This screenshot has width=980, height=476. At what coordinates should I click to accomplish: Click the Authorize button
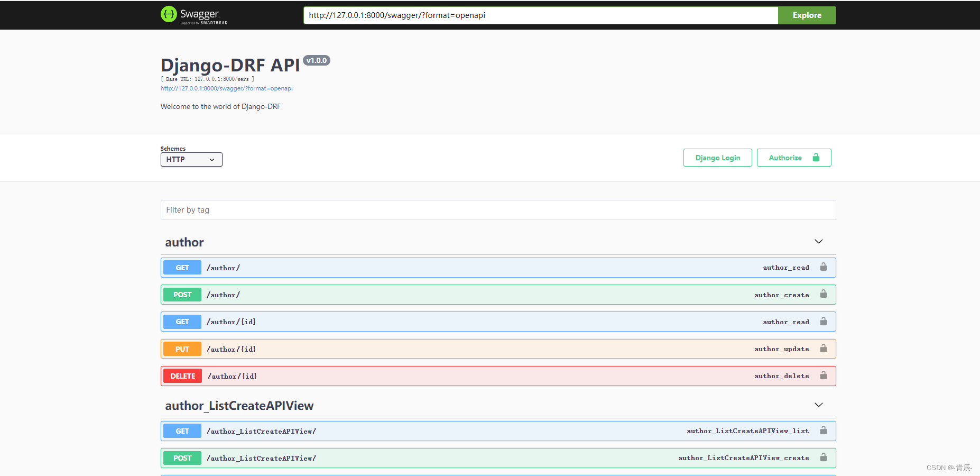click(794, 158)
